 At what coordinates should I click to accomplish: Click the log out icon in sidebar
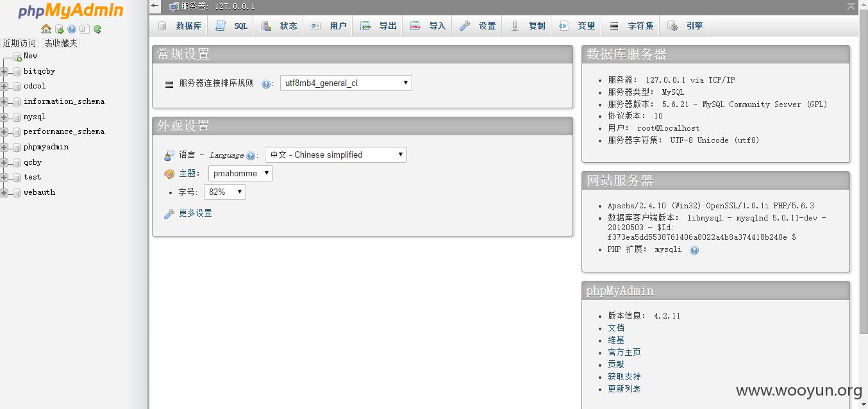pos(60,29)
